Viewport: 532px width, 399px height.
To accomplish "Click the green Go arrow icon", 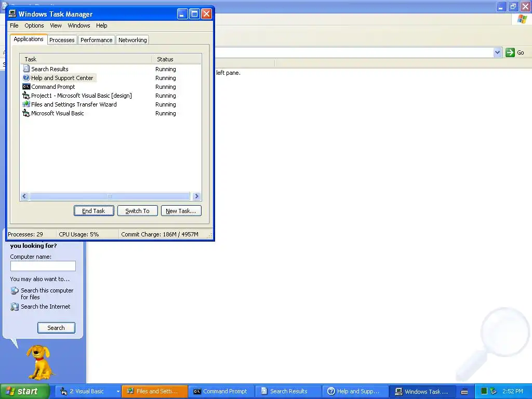I will coord(510,52).
